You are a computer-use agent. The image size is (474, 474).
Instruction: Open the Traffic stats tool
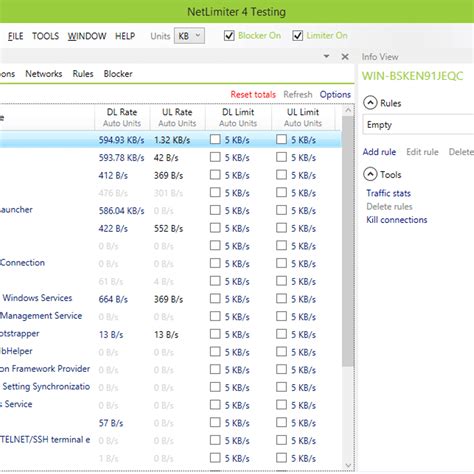coord(388,193)
